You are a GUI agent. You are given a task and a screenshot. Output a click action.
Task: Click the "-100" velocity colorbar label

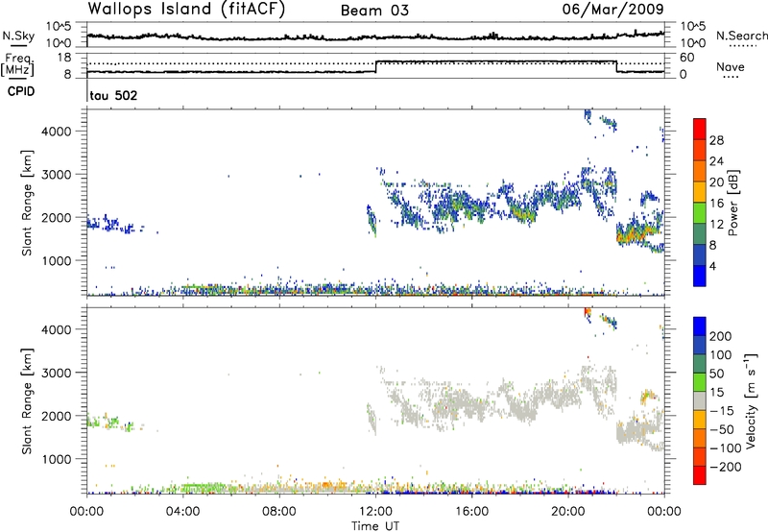(x=725, y=448)
